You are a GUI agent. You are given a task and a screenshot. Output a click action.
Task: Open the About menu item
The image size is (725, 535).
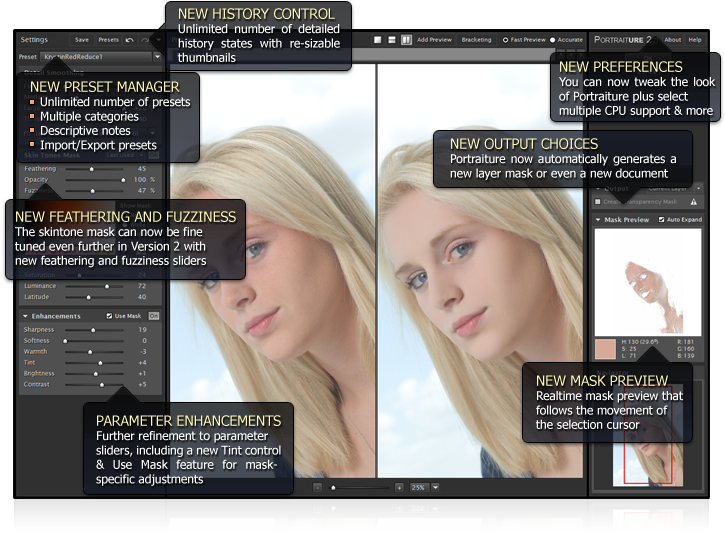click(x=673, y=40)
